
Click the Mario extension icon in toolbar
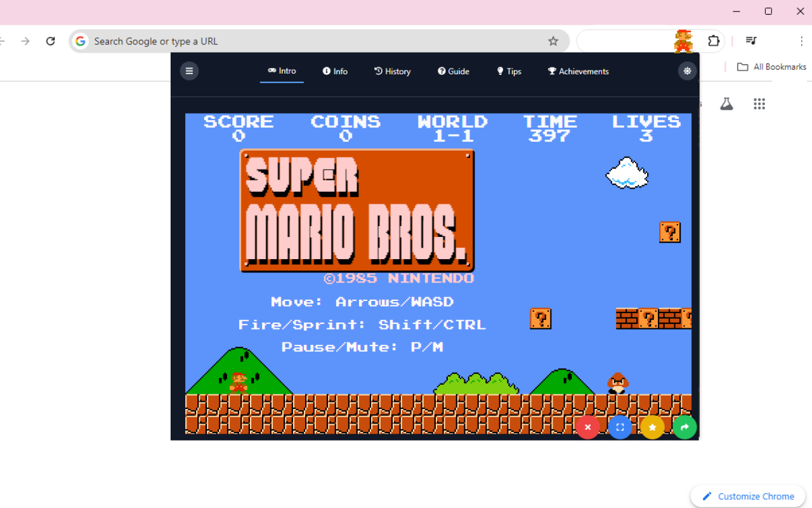click(683, 41)
